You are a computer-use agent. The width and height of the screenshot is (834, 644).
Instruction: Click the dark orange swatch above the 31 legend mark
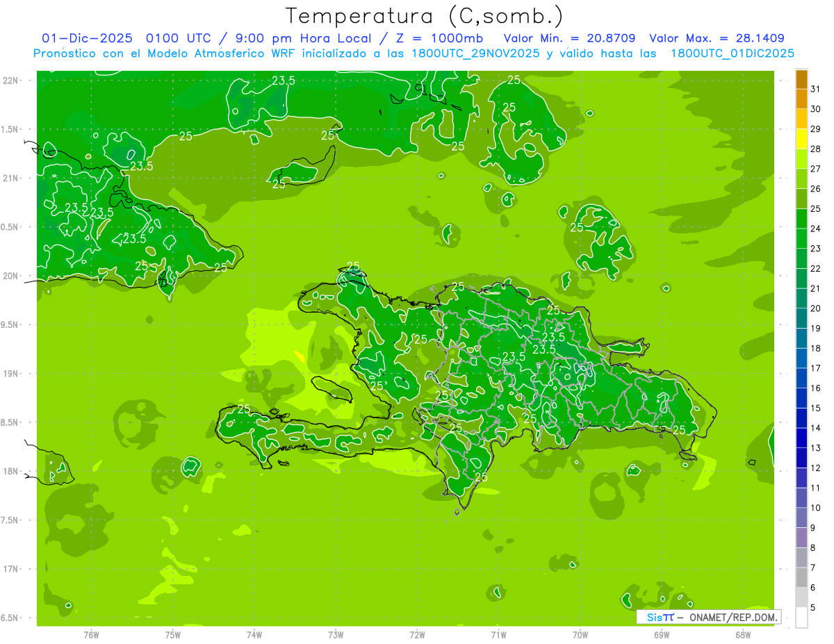pos(801,79)
